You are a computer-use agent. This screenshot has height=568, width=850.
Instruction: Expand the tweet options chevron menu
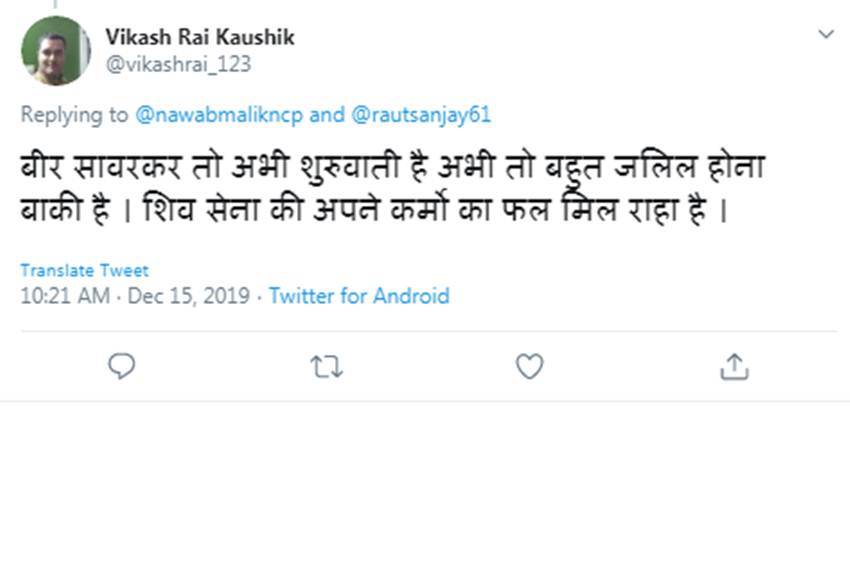[825, 35]
